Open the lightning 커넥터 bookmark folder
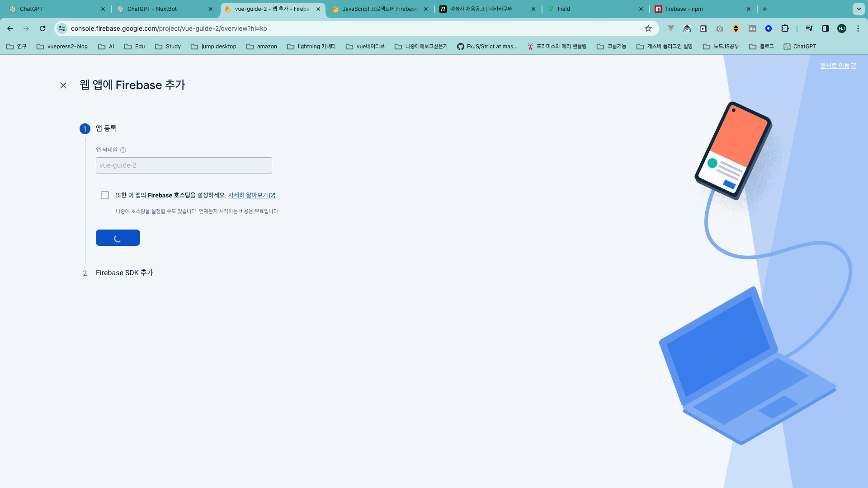868x488 pixels. point(311,47)
